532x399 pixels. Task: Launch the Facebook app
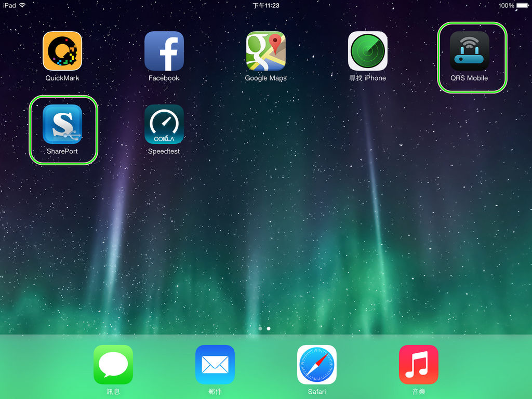tap(164, 51)
